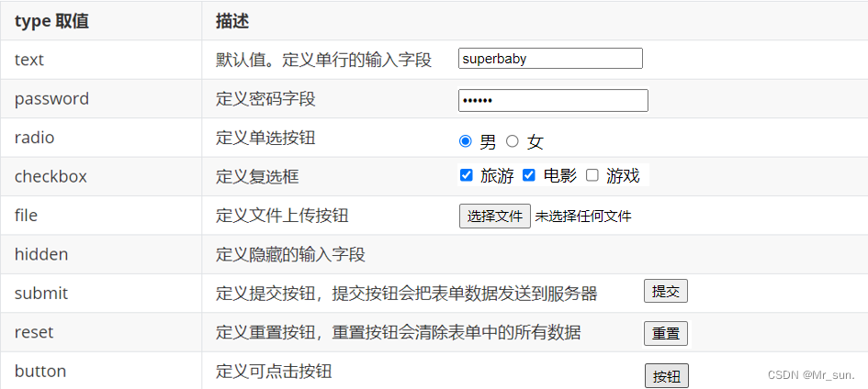
Task: Click the 选择文件 upload button
Action: pos(495,216)
